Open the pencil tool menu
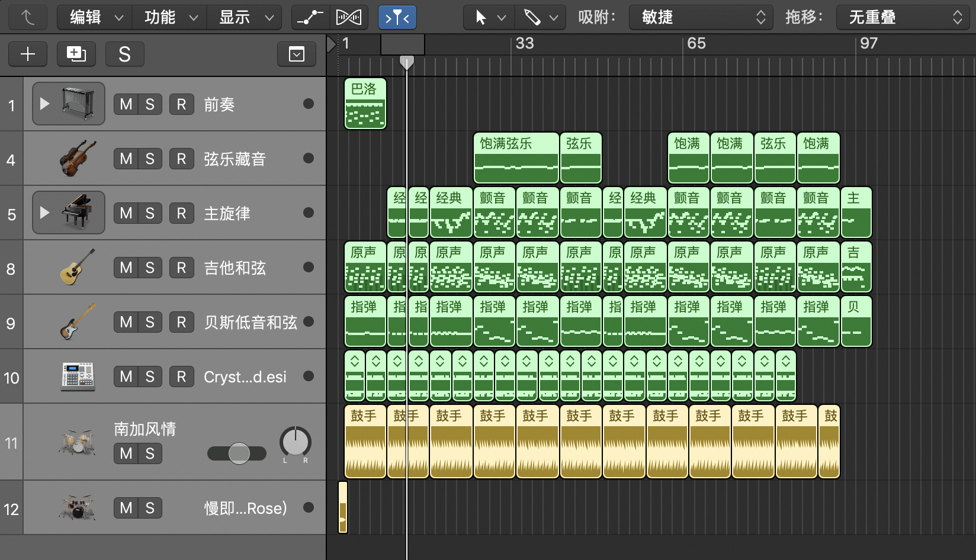Viewport: 976px width, 560px height. point(540,17)
